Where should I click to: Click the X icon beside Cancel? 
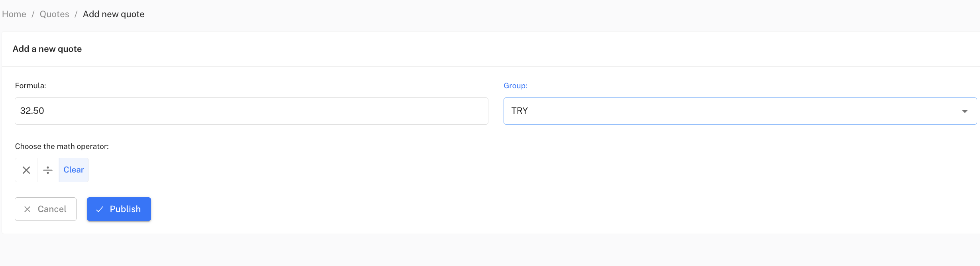coord(28,209)
